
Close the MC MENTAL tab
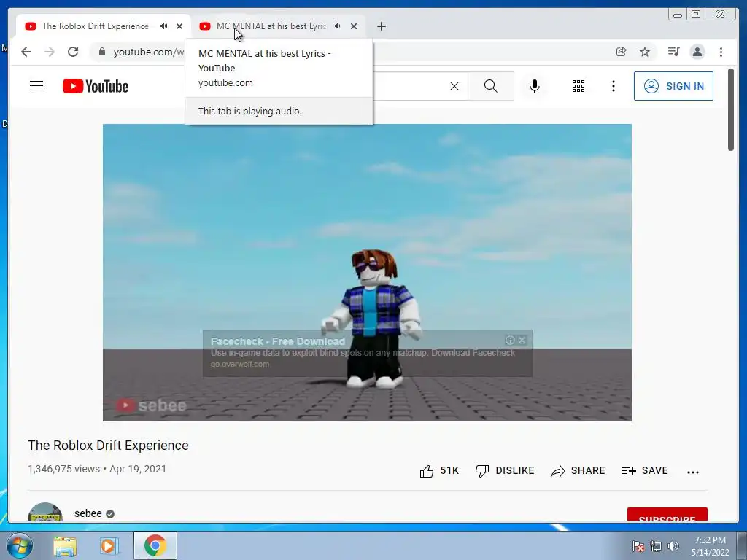[x=354, y=26]
